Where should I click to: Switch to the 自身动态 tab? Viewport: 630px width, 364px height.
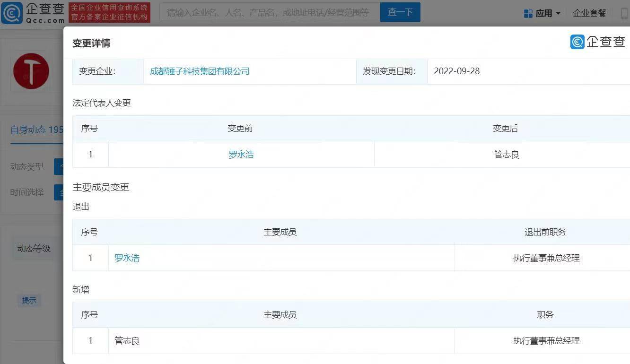click(x=36, y=130)
